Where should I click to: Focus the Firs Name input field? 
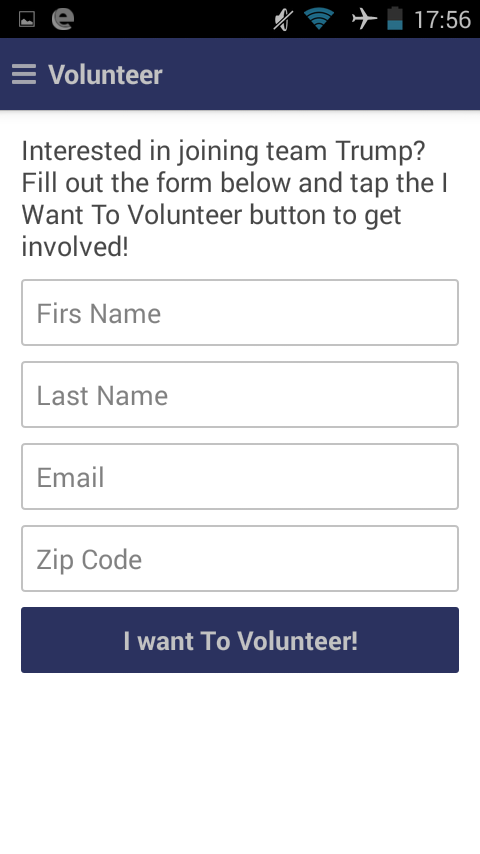(240, 313)
